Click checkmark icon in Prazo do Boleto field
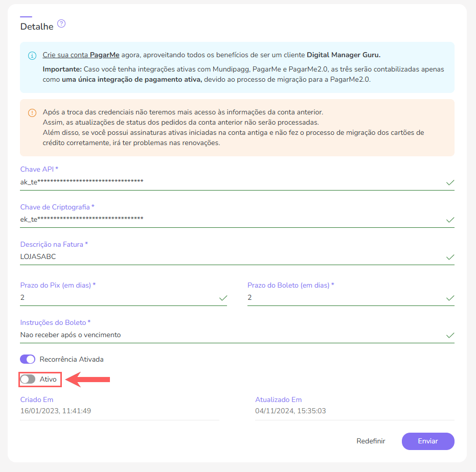Viewport: 476px width, 472px height. click(450, 298)
